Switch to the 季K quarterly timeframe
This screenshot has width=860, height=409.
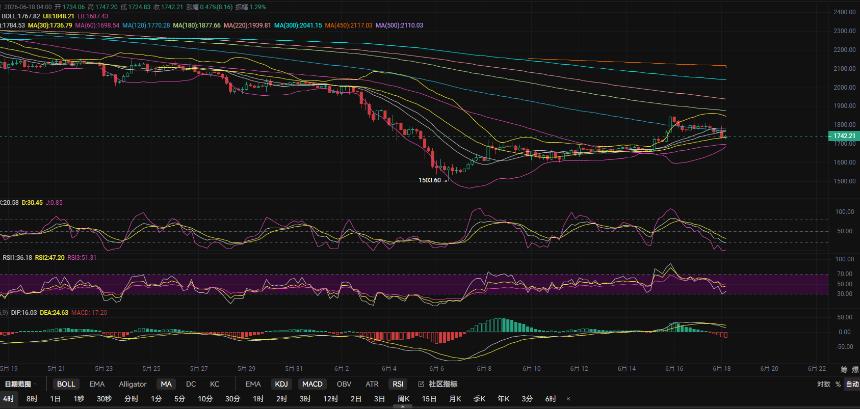479,399
